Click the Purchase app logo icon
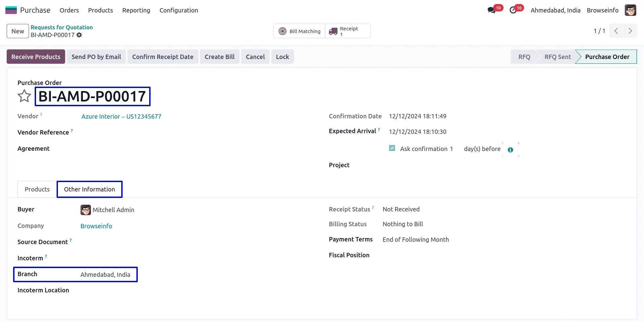644x322 pixels. pos(11,10)
